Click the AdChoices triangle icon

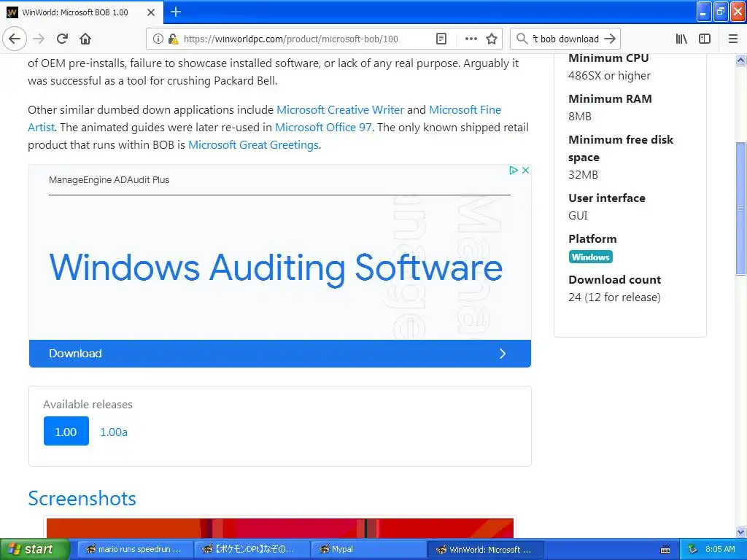[513, 170]
